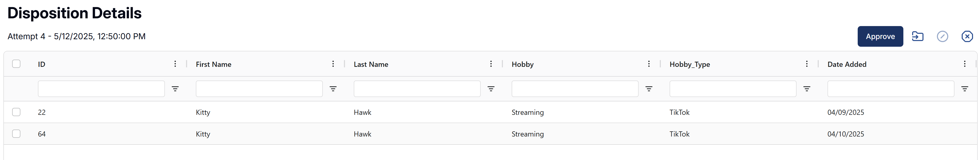Click the circle-slash reject icon
Screen dimensions: 980x160
tap(942, 36)
